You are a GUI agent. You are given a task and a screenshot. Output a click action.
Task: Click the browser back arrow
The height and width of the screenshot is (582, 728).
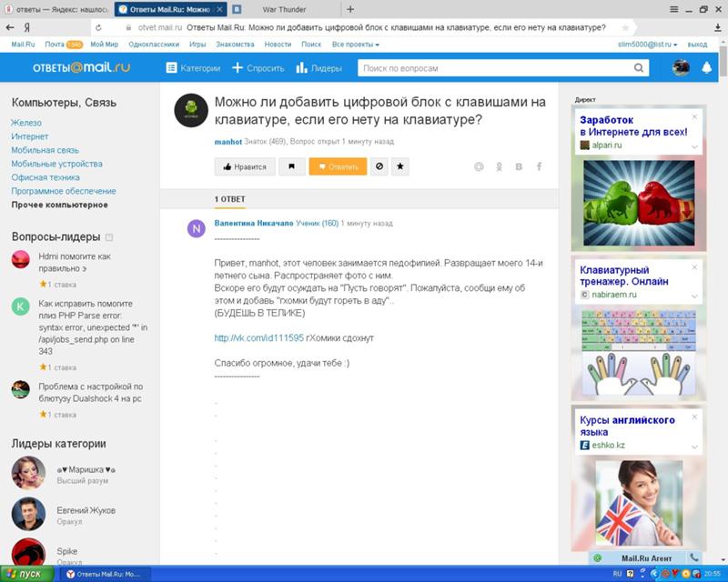point(10,28)
